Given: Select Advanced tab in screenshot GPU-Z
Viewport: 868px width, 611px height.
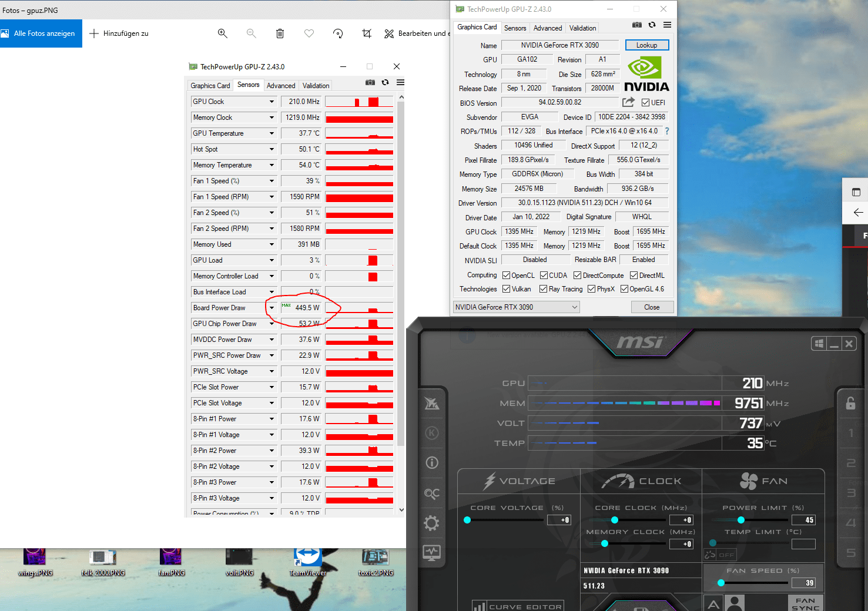Looking at the screenshot, I should 281,86.
